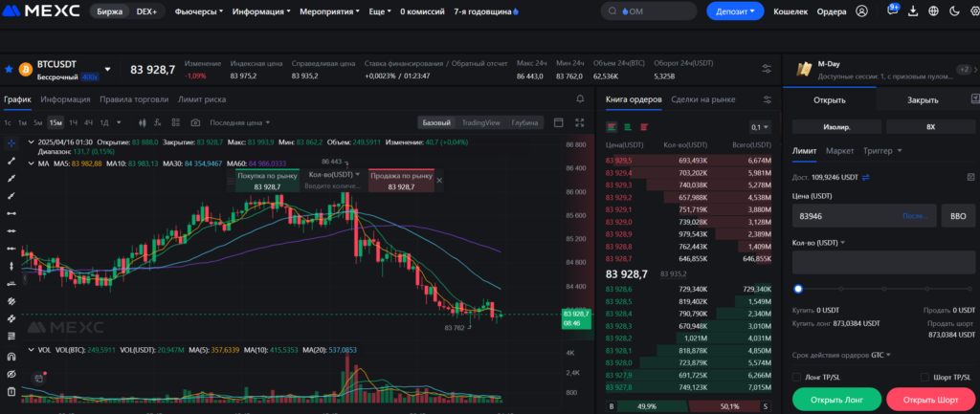Enable the Шорт TP/SL checkbox
This screenshot has height=414, width=980.
point(925,377)
